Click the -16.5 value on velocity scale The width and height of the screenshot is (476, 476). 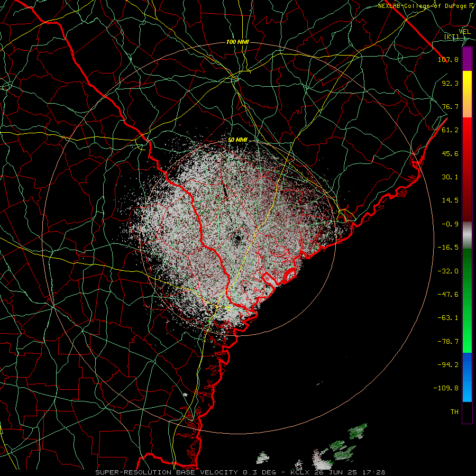pos(448,248)
